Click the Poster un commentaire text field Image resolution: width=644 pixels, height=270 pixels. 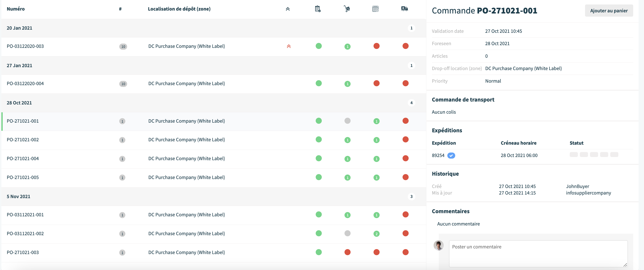pyautogui.click(x=538, y=254)
